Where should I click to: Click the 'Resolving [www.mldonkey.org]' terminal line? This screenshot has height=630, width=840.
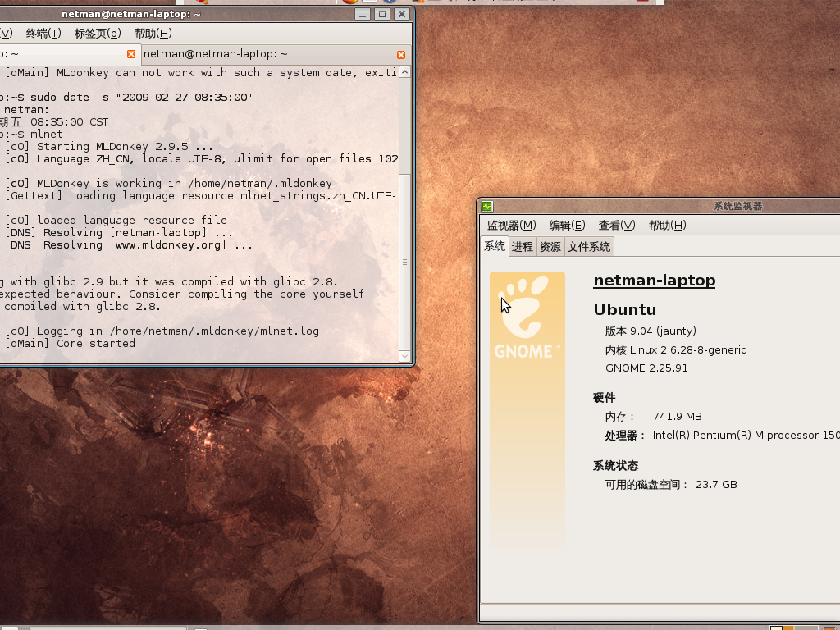click(x=129, y=245)
